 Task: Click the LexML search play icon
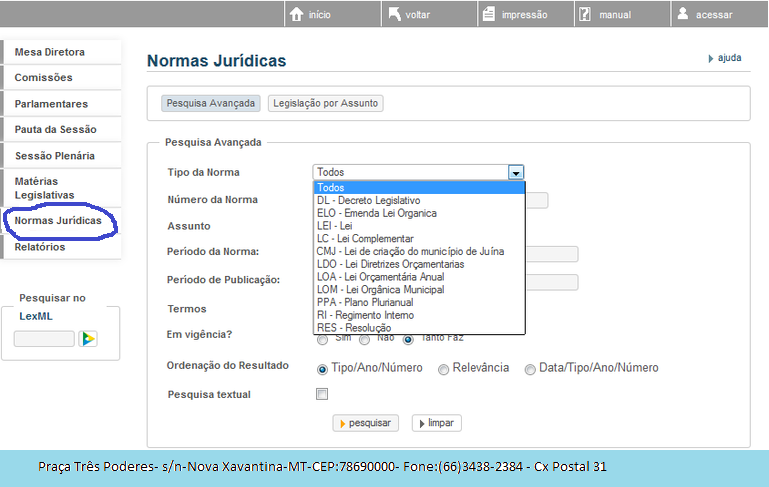point(88,339)
